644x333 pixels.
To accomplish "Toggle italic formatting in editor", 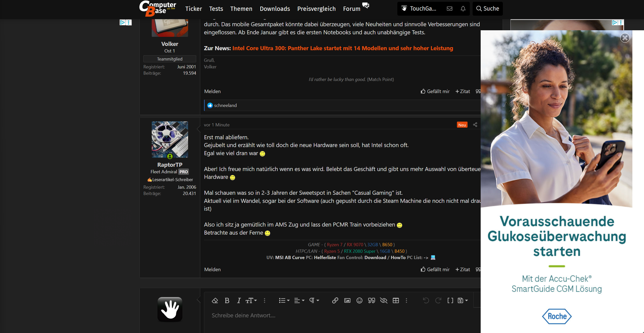I will pyautogui.click(x=239, y=300).
